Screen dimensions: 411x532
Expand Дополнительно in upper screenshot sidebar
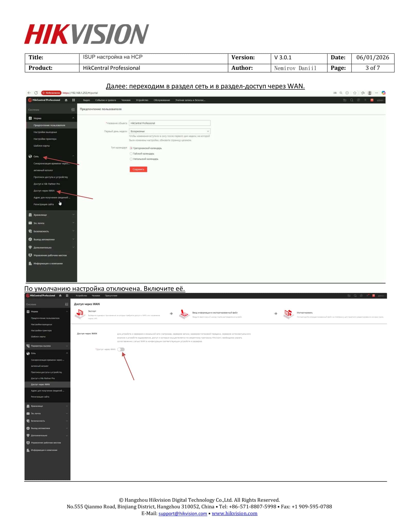pos(73,247)
